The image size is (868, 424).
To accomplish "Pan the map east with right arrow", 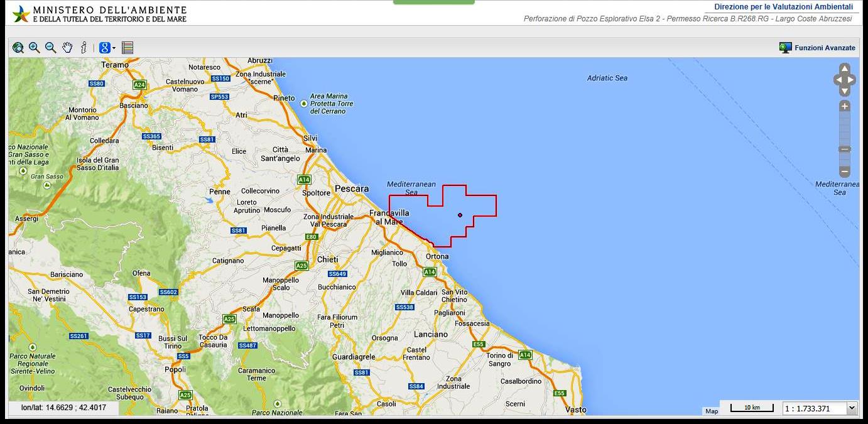I will coord(852,80).
